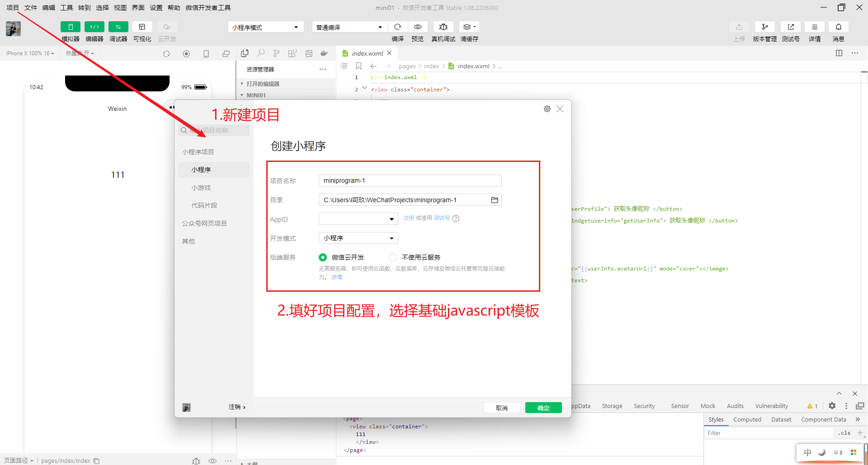The width and height of the screenshot is (868, 465).
Task: Open the 开发模式 dropdown
Action: [359, 238]
